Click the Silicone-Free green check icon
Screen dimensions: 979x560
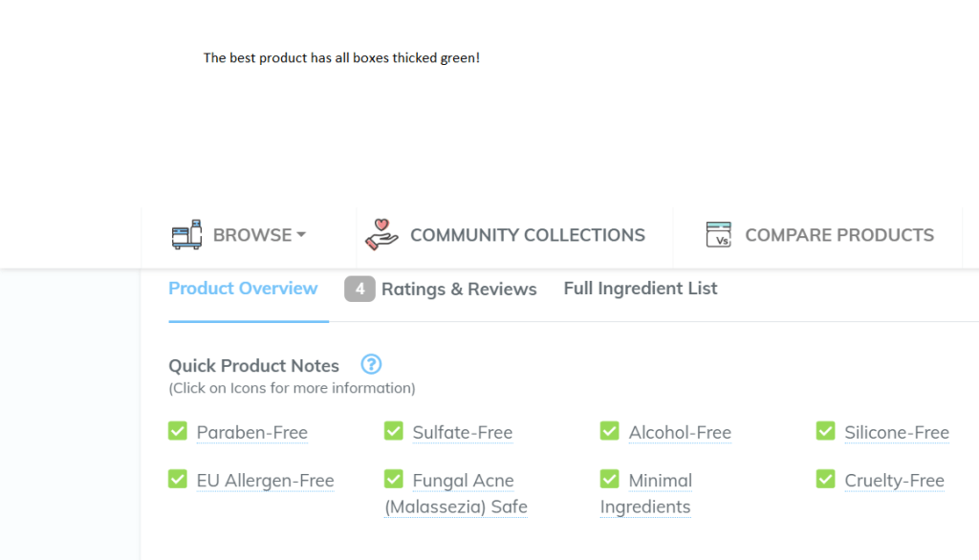(825, 431)
